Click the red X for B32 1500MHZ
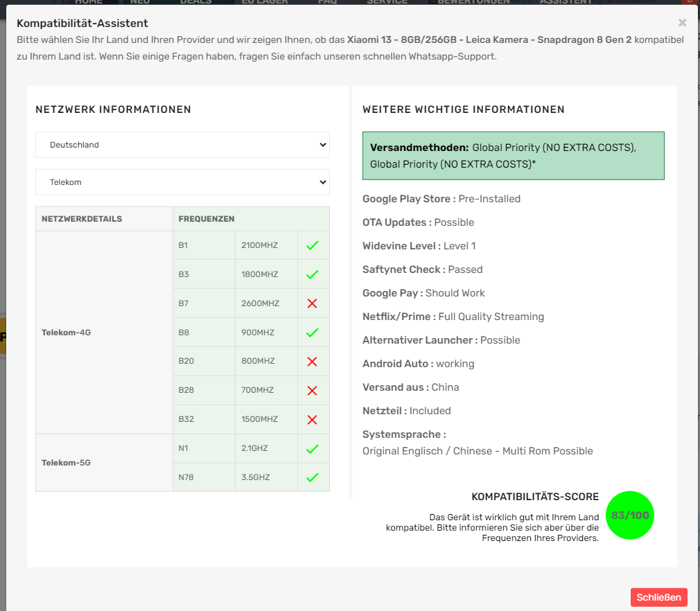 tap(312, 420)
